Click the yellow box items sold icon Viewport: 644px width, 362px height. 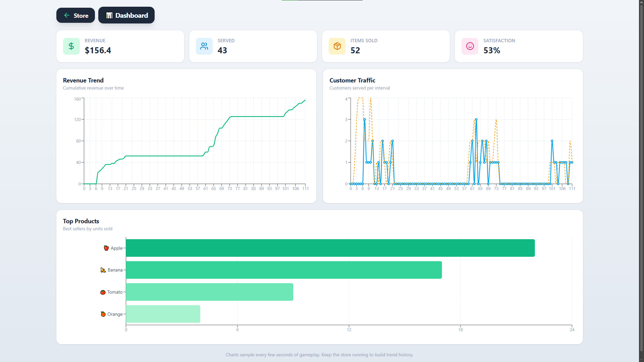tap(337, 46)
